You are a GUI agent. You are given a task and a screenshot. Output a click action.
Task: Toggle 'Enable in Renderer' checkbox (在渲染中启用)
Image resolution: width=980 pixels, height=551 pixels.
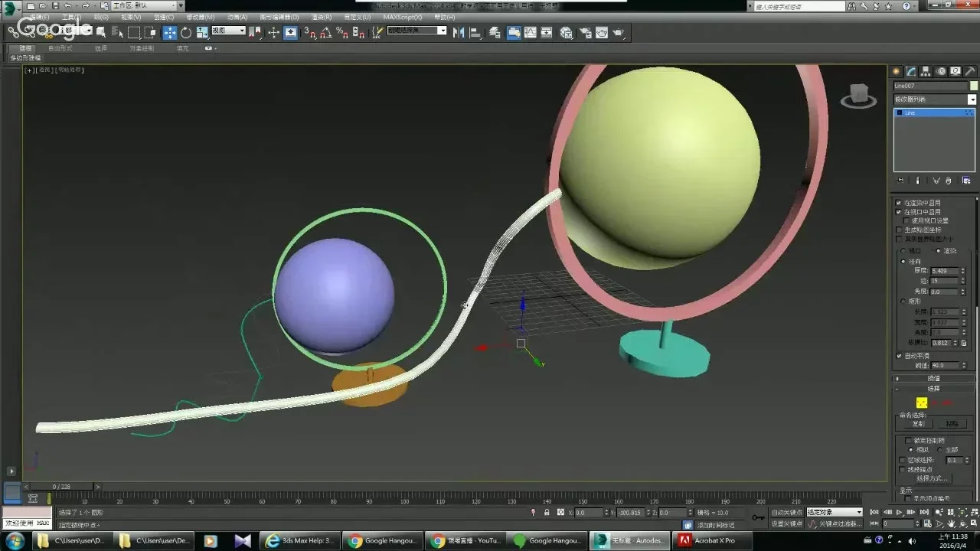point(899,203)
